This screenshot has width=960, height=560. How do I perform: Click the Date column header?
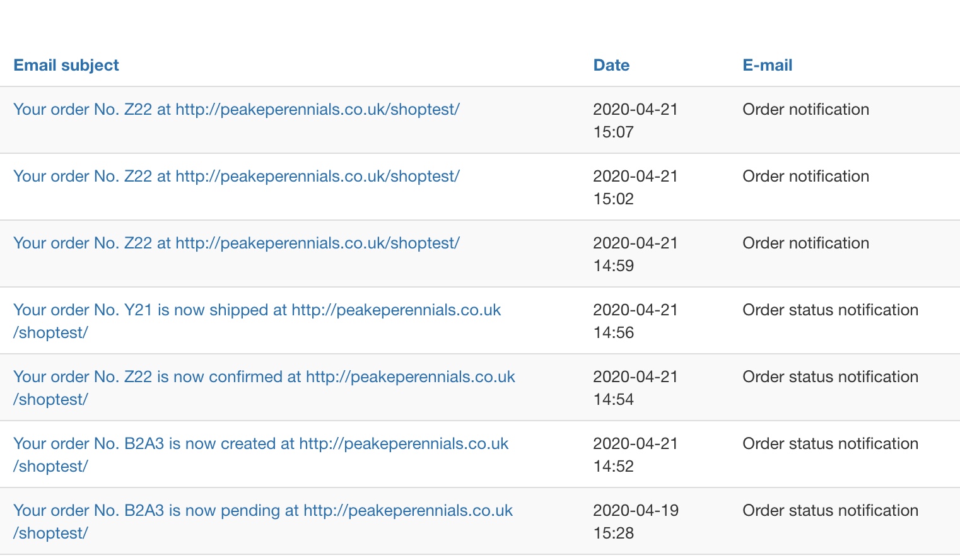coord(611,65)
